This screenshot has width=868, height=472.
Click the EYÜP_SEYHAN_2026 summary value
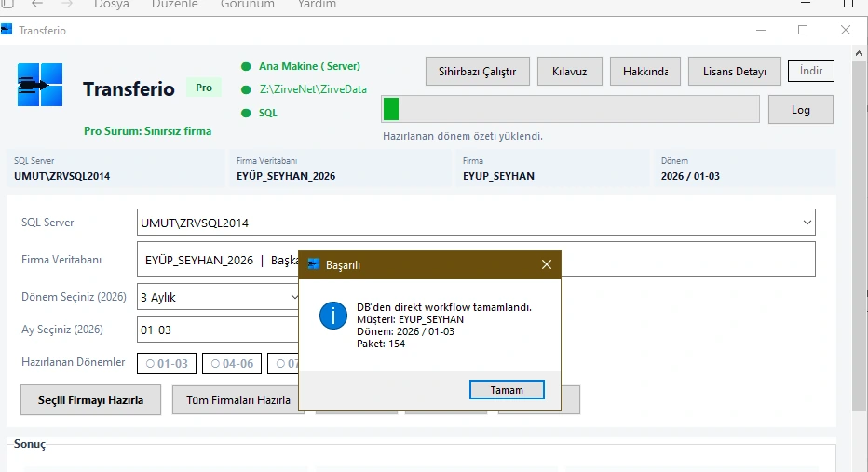(x=286, y=176)
